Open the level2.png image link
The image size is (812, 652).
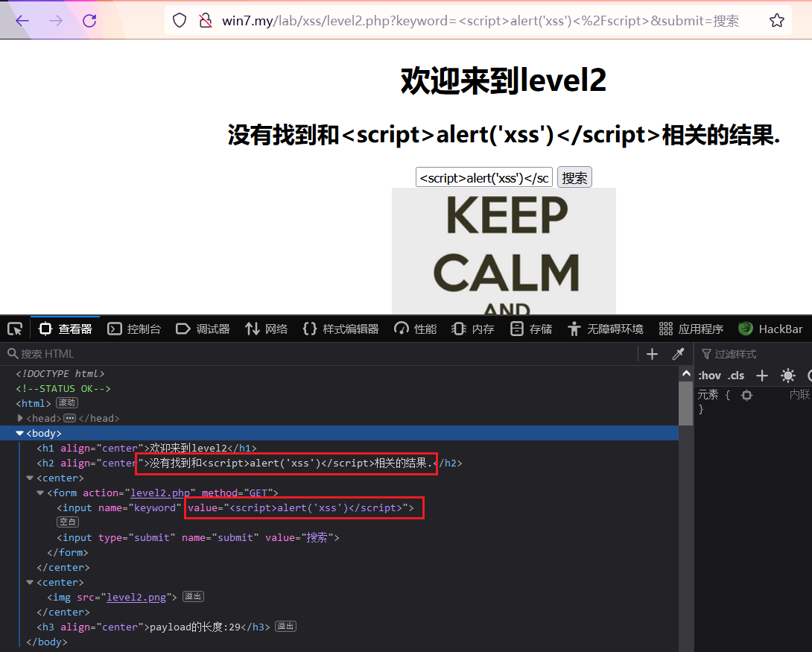point(136,596)
